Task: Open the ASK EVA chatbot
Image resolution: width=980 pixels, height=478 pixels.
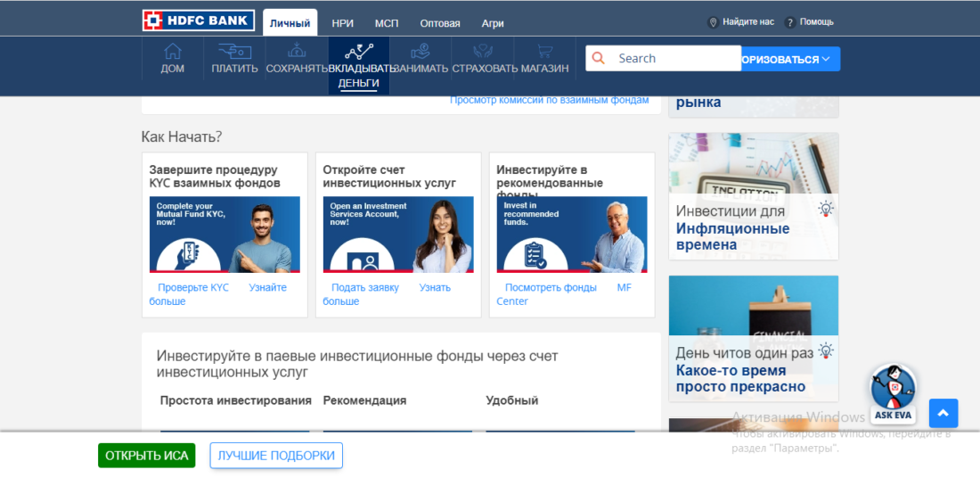Action: pyautogui.click(x=894, y=393)
